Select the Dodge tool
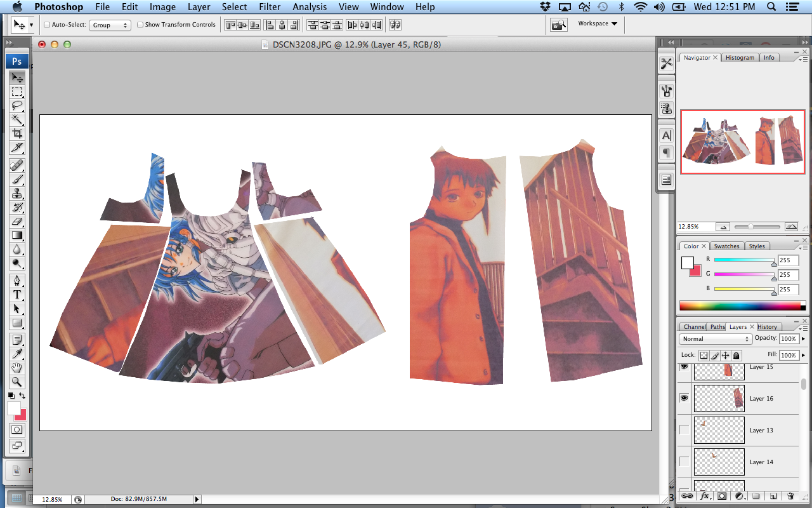This screenshot has height=508, width=812. point(17,263)
